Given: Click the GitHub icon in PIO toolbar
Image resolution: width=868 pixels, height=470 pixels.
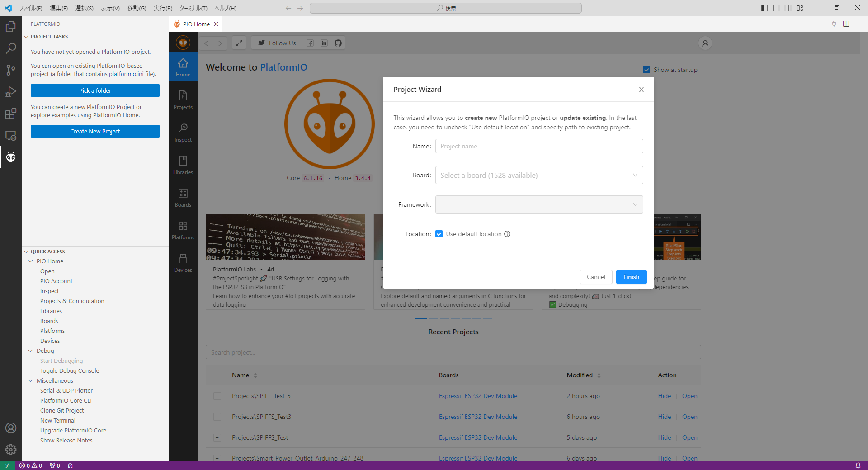Looking at the screenshot, I should click(x=338, y=43).
